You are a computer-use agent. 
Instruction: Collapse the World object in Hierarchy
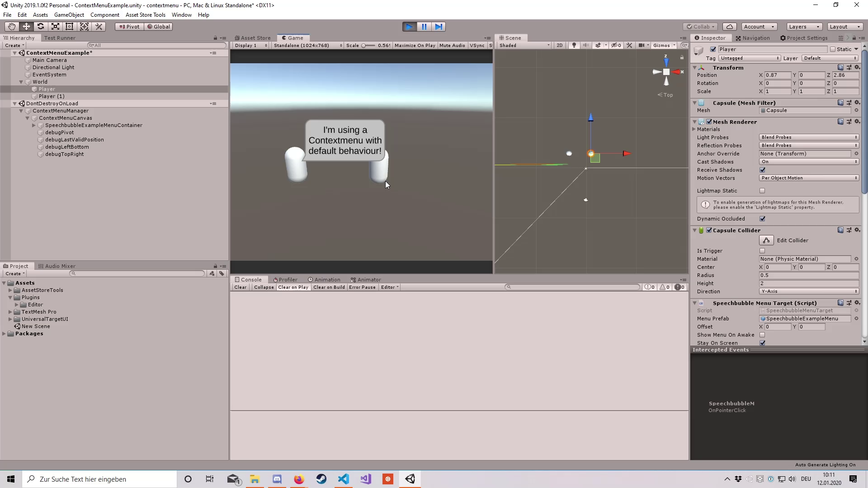click(21, 82)
